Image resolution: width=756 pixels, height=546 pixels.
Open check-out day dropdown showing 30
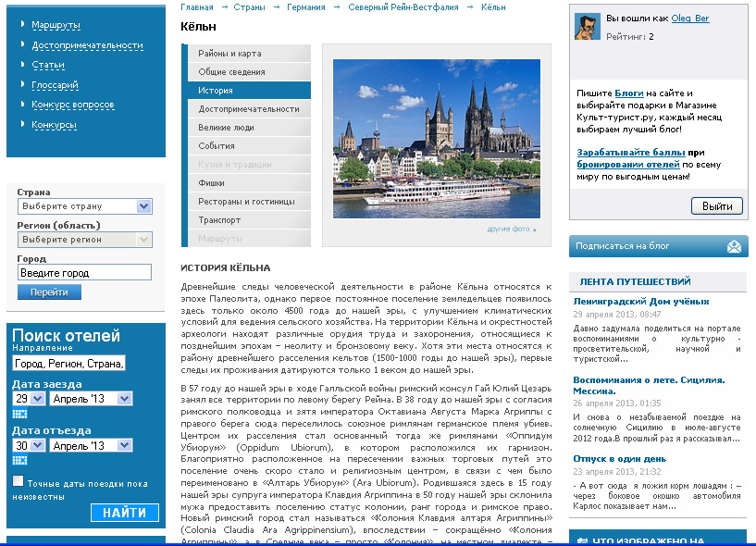click(x=29, y=446)
